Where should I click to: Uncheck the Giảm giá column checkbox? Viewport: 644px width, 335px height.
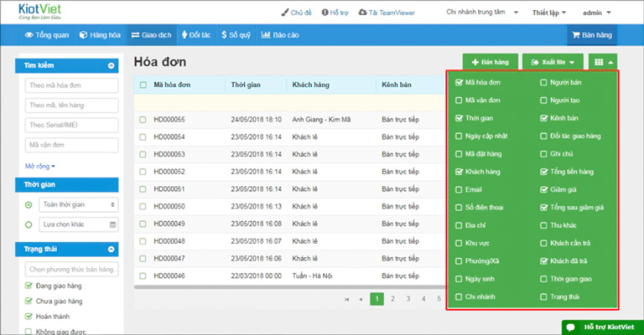543,189
